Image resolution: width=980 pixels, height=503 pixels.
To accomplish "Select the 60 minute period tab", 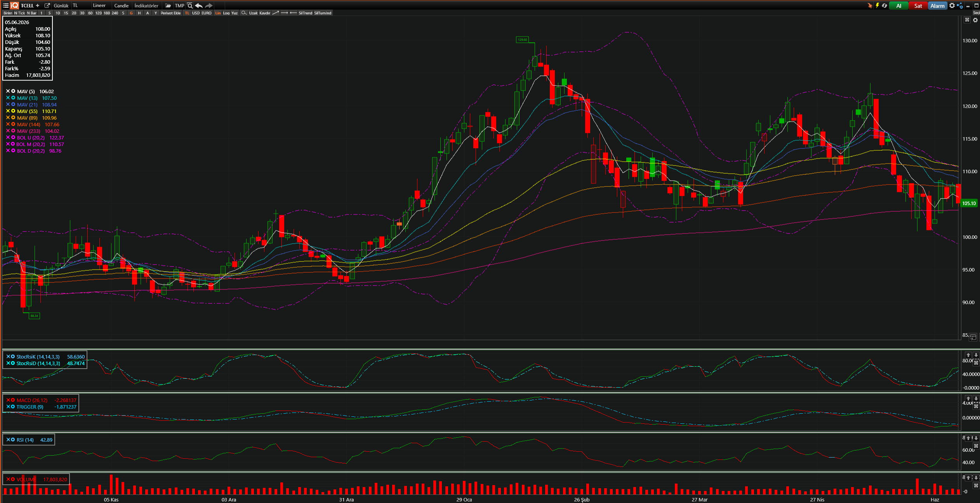I will (x=90, y=13).
